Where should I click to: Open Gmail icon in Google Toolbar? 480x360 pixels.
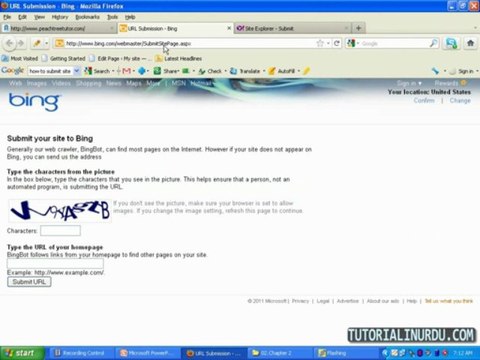click(127, 71)
